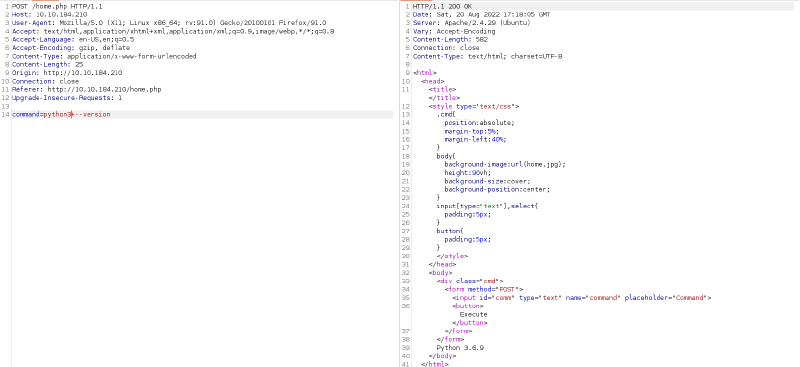Select the ".cmd{" CSS selector line

pos(446,114)
